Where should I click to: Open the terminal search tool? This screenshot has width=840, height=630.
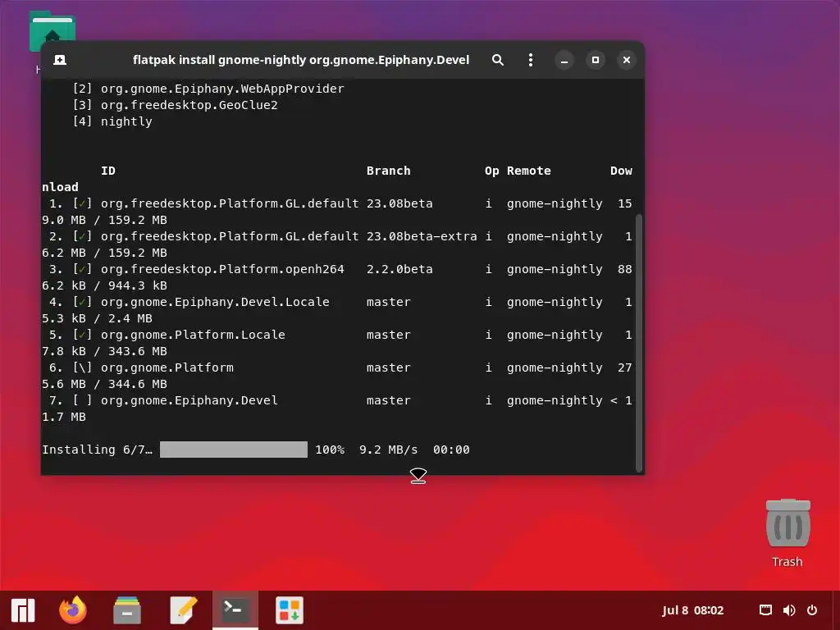tap(498, 60)
